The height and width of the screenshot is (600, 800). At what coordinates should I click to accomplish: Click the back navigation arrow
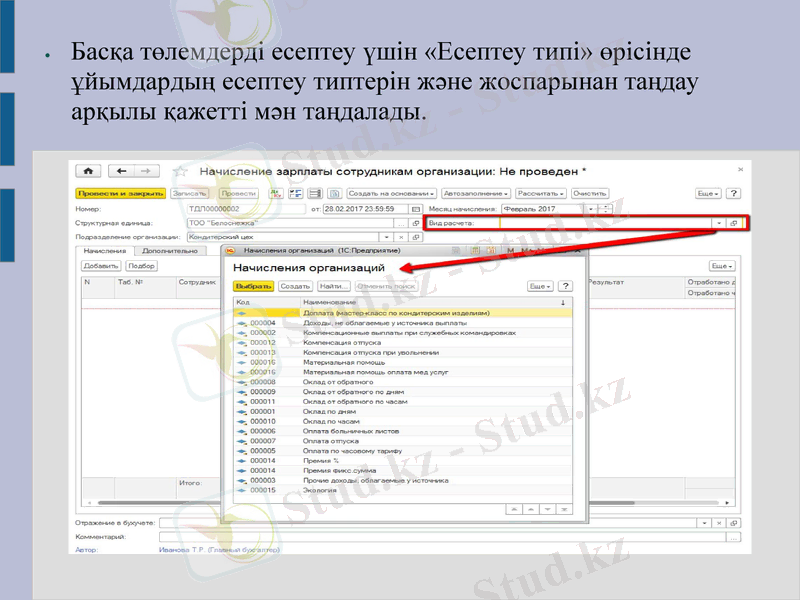click(121, 171)
